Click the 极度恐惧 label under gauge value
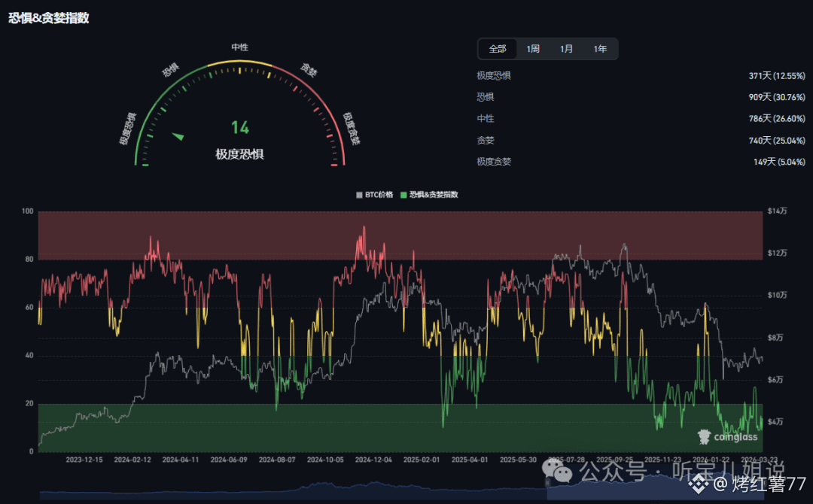The image size is (813, 504). coord(239,154)
